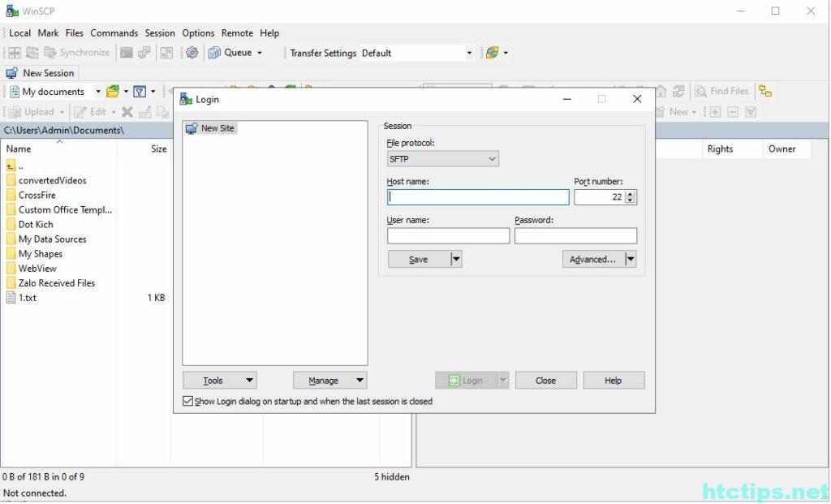Click the Password input field

pyautogui.click(x=575, y=236)
